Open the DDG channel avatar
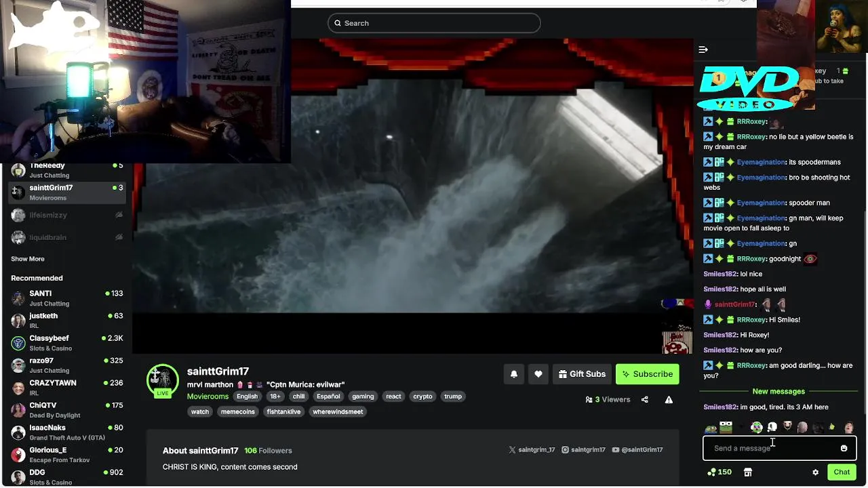Screen dimensions: 868x488 tap(18, 477)
